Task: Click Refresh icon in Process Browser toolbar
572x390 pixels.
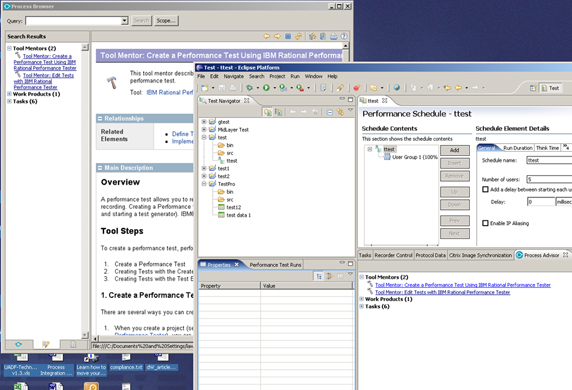Action: tap(298, 36)
